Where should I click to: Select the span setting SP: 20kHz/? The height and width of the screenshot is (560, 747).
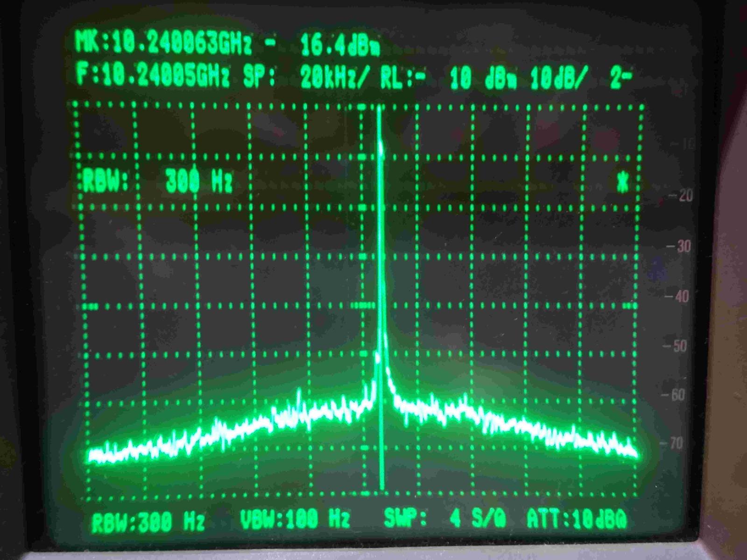coord(307,78)
